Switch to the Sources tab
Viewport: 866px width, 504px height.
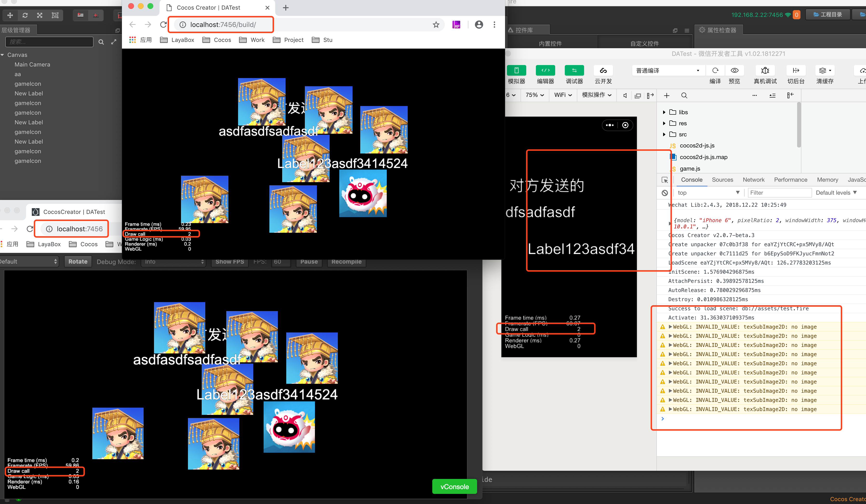722,180
